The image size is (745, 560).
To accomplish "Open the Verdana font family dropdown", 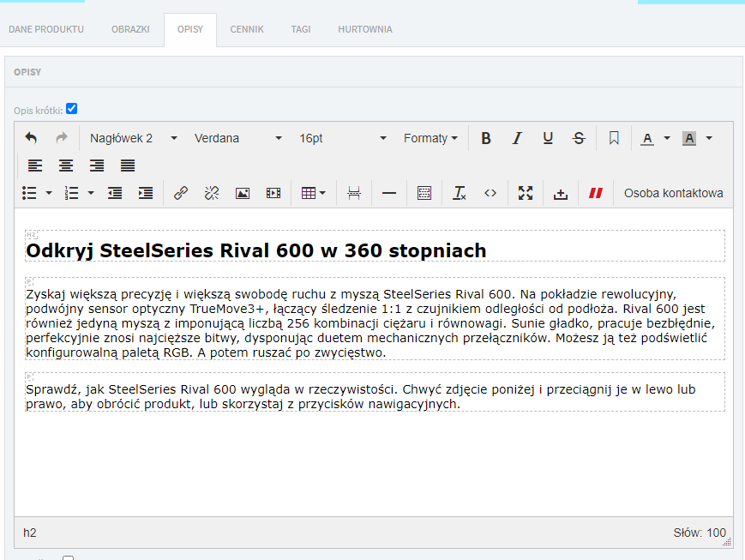I will coord(238,138).
